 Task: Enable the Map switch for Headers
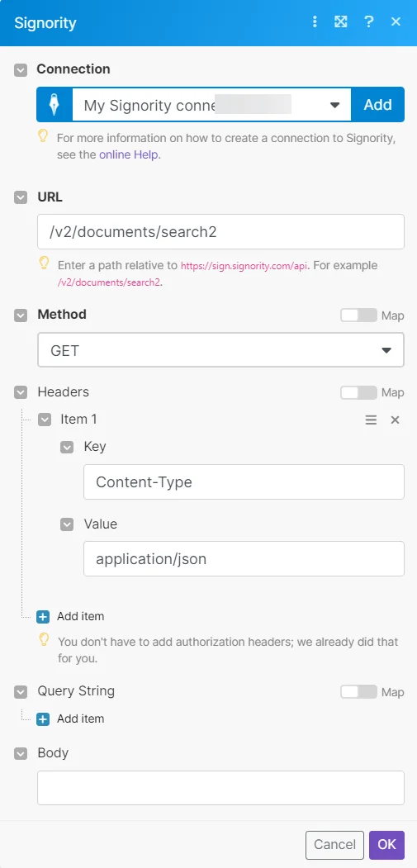[x=359, y=392]
